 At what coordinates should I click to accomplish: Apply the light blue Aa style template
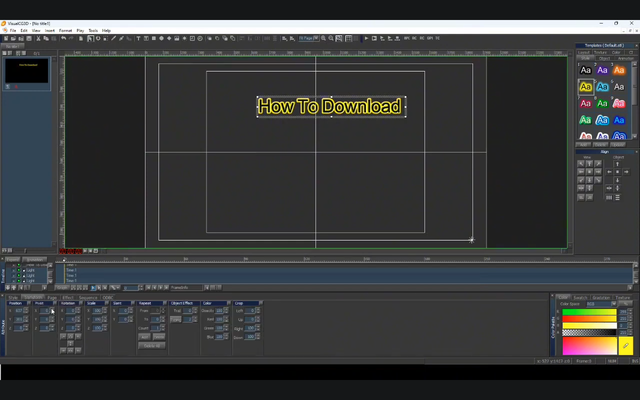coord(602,87)
